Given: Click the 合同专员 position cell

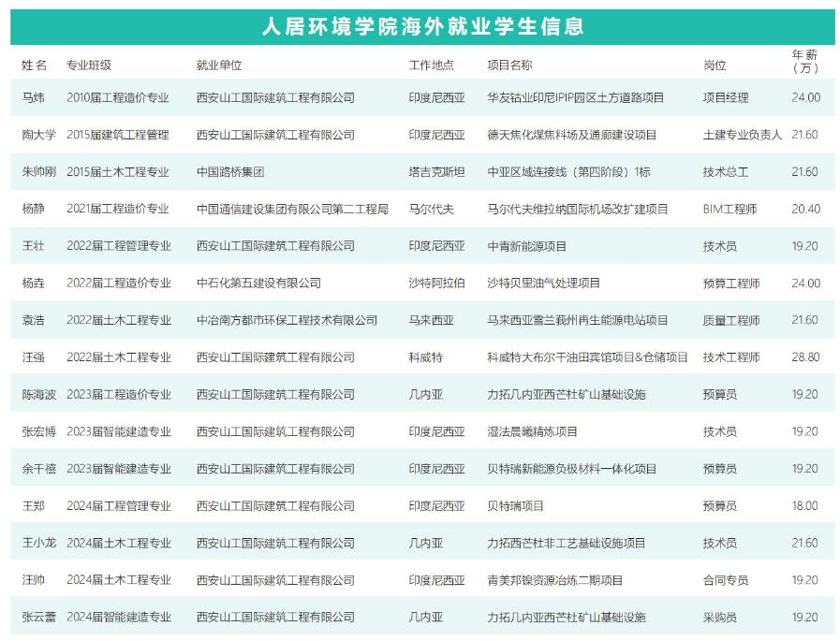Looking at the screenshot, I should pos(726,580).
